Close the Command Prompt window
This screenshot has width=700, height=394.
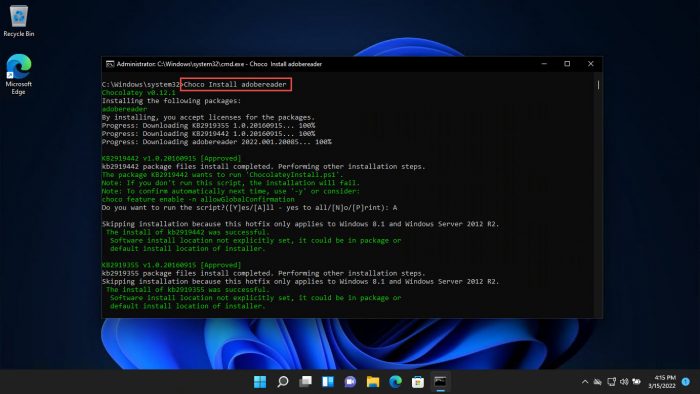coord(591,64)
